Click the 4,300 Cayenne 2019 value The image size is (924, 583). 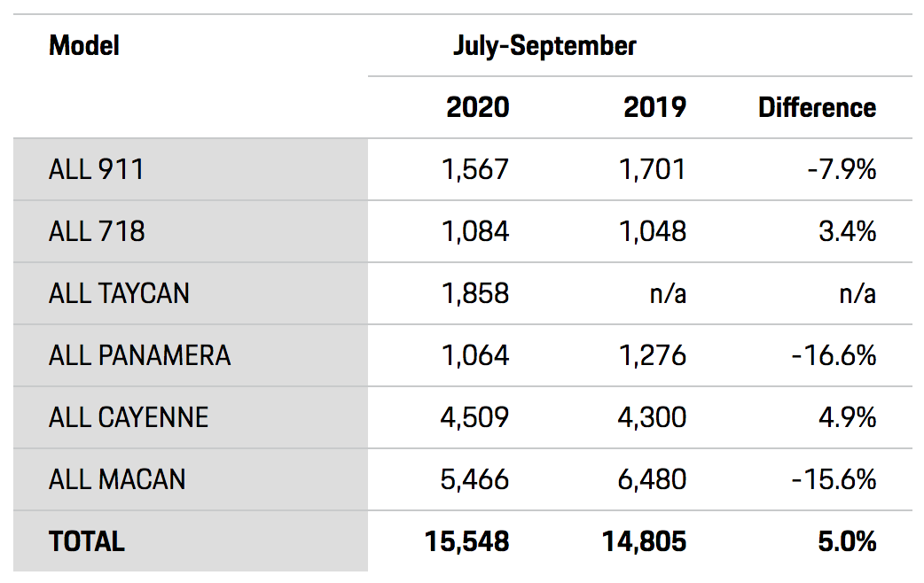click(653, 417)
